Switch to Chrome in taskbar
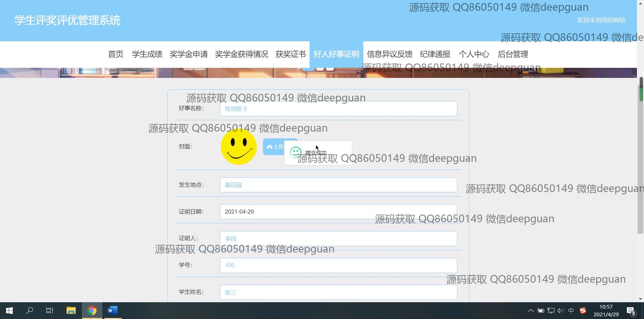644x319 pixels. pyautogui.click(x=92, y=311)
